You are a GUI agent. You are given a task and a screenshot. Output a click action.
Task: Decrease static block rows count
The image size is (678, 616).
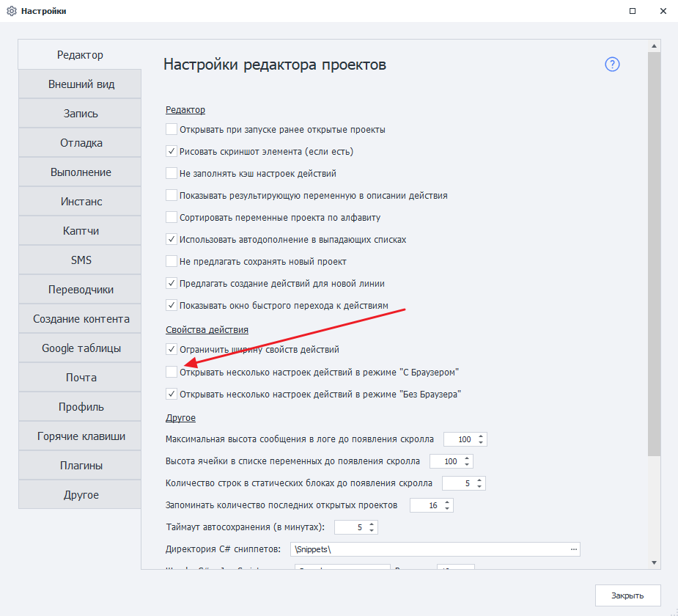479,486
